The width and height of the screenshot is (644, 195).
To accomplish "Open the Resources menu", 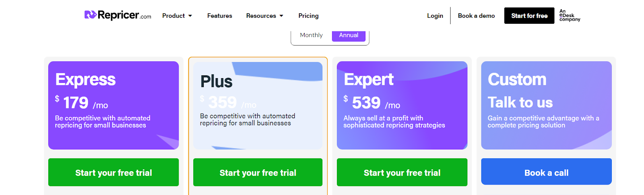I will (x=261, y=16).
